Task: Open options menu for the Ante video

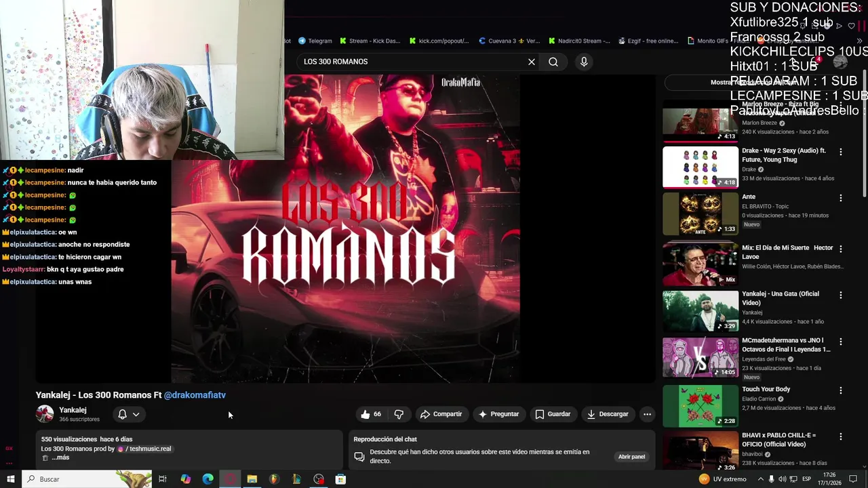Action: pos(841,198)
